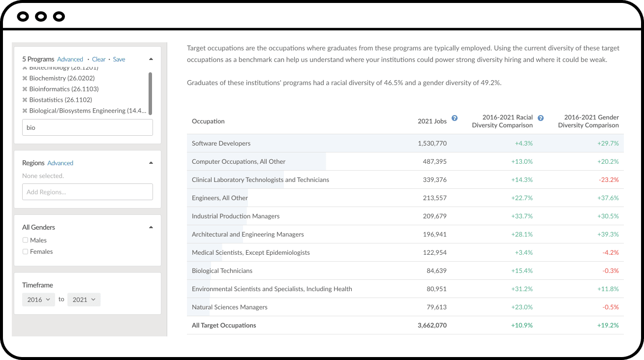Check the Females checkbox

(25, 251)
